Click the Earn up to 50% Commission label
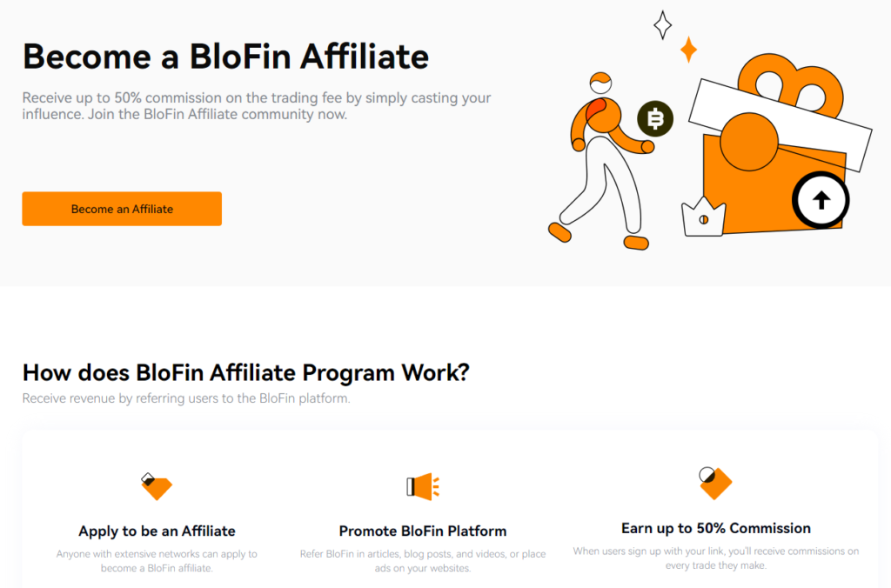891x588 pixels. pyautogui.click(x=715, y=528)
